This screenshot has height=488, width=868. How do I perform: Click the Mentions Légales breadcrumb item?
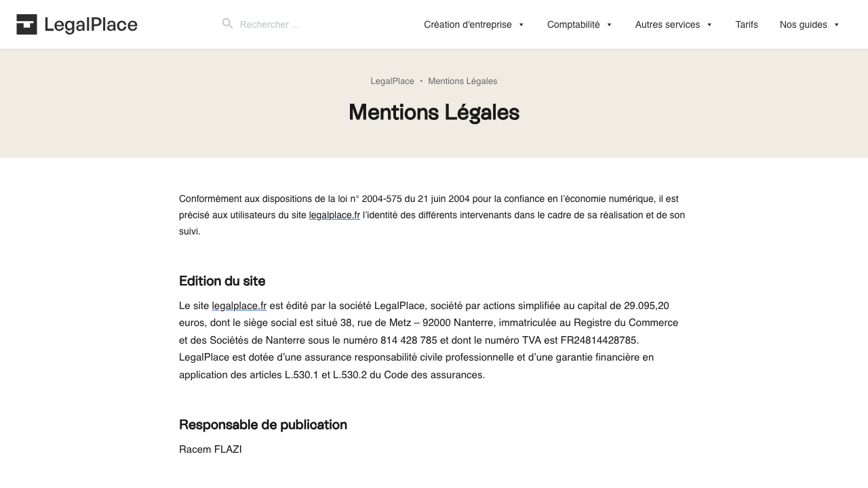(x=462, y=81)
